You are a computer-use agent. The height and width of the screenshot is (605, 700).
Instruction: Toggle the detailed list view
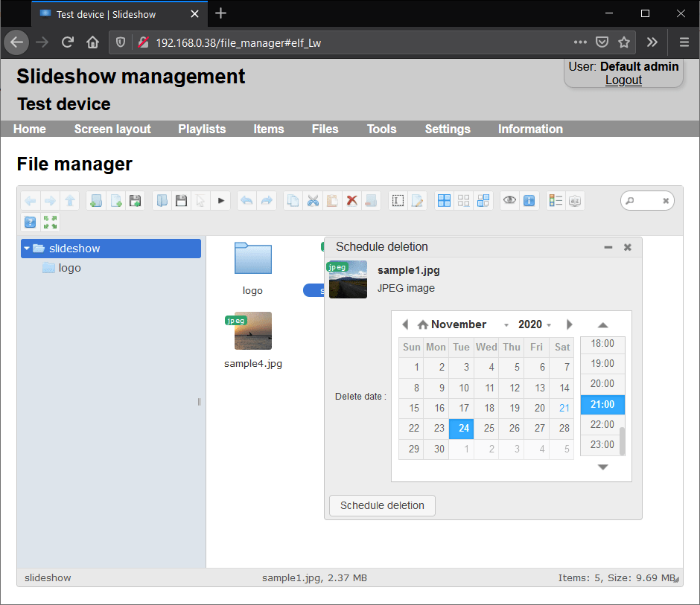click(x=555, y=200)
